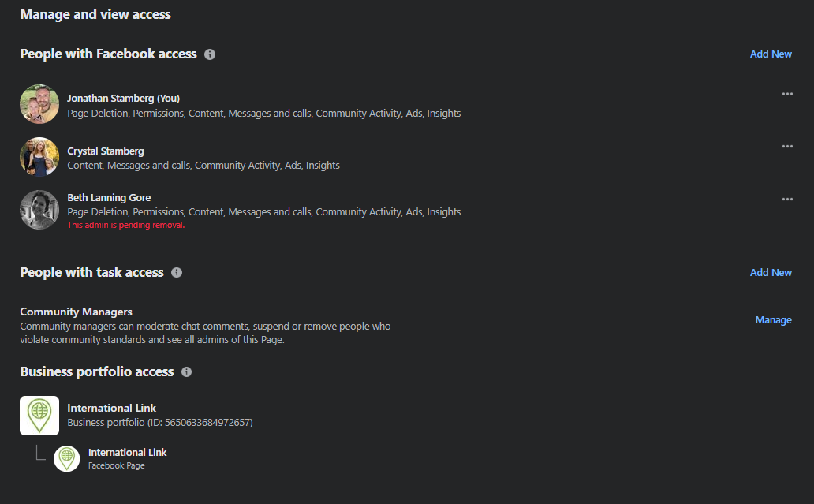Click info icon beside Business portfolio access

point(187,372)
